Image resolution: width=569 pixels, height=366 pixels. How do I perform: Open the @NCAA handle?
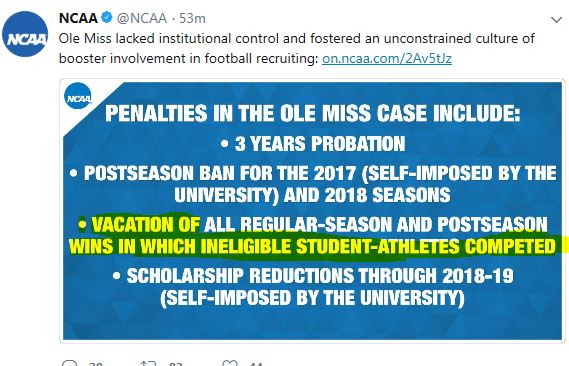142,18
